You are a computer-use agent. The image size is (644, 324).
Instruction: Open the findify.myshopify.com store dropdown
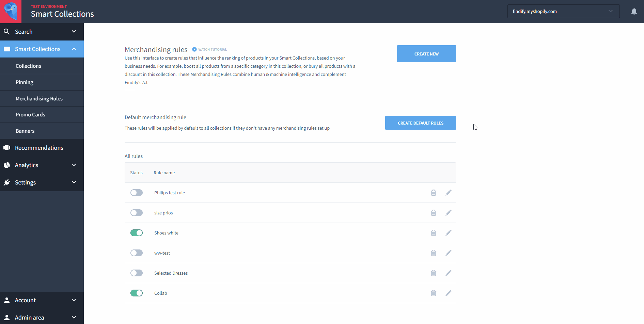click(563, 11)
